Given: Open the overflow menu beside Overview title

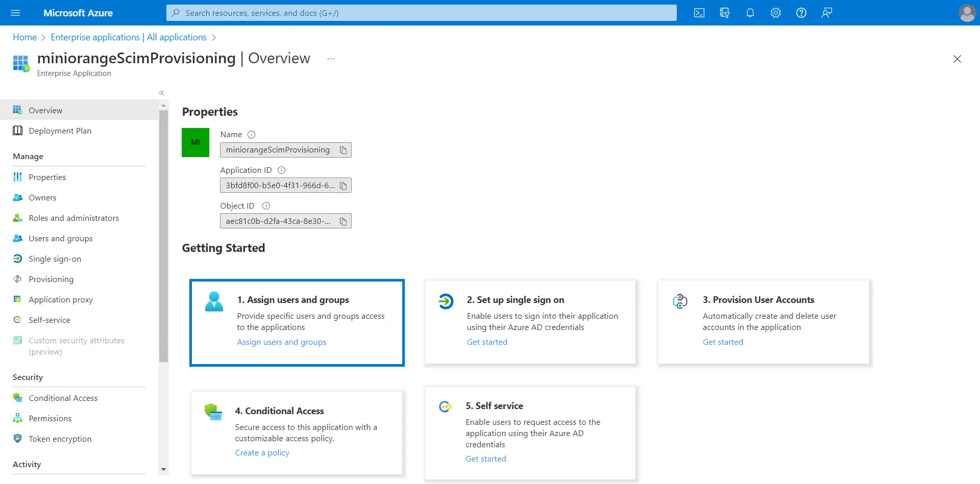Looking at the screenshot, I should (x=331, y=59).
